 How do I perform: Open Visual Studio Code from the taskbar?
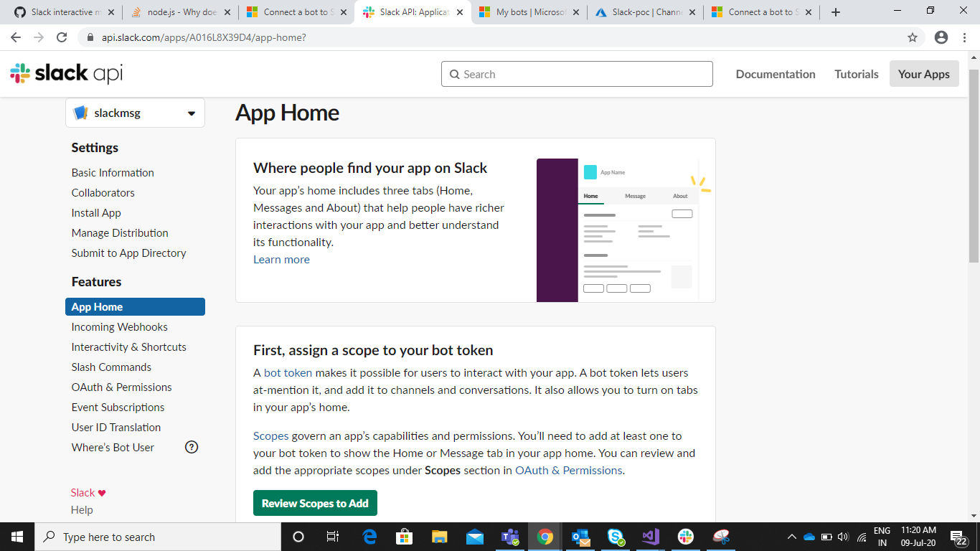point(650,537)
